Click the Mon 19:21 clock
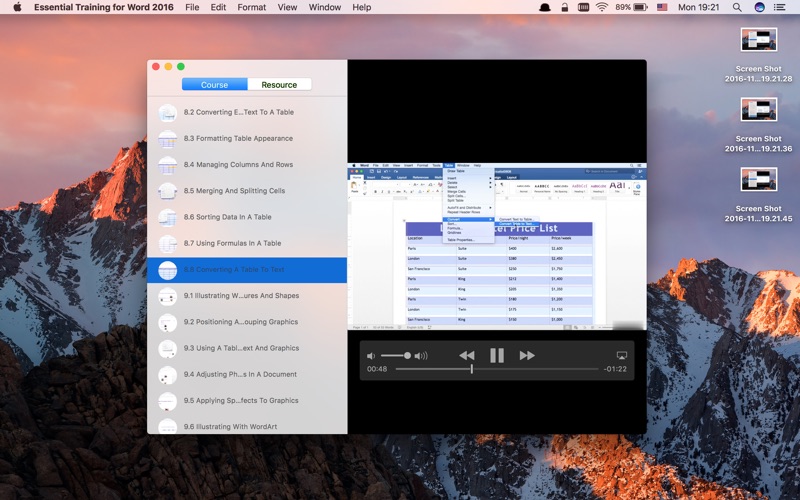Image resolution: width=800 pixels, height=500 pixels. pyautogui.click(x=698, y=7)
